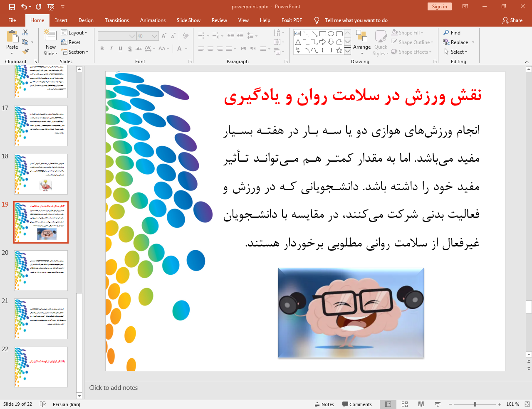532x409 pixels.
Task: Toggle Strikethrough formatting
Action: (139, 49)
